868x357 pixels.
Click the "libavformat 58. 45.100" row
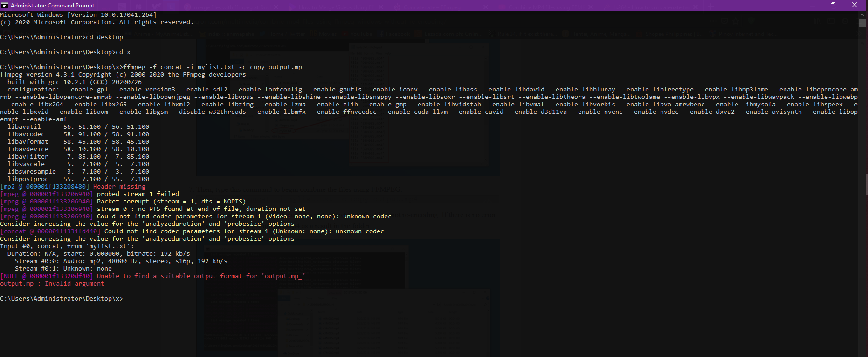pos(78,142)
